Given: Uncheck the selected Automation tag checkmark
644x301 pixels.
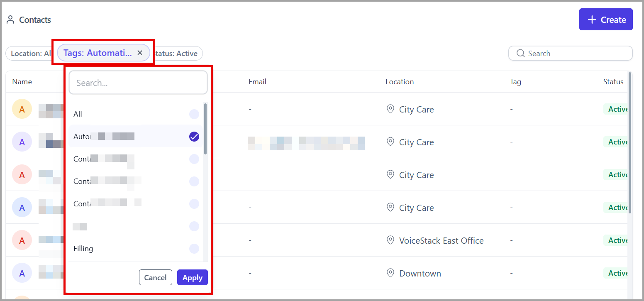Looking at the screenshot, I should (194, 137).
